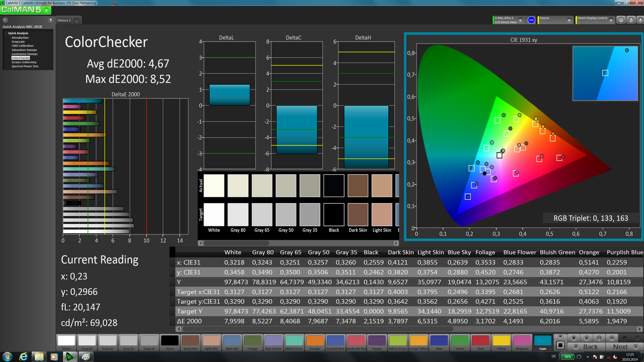
Task: Click the blue 232 meter indicator
Action: point(531,20)
